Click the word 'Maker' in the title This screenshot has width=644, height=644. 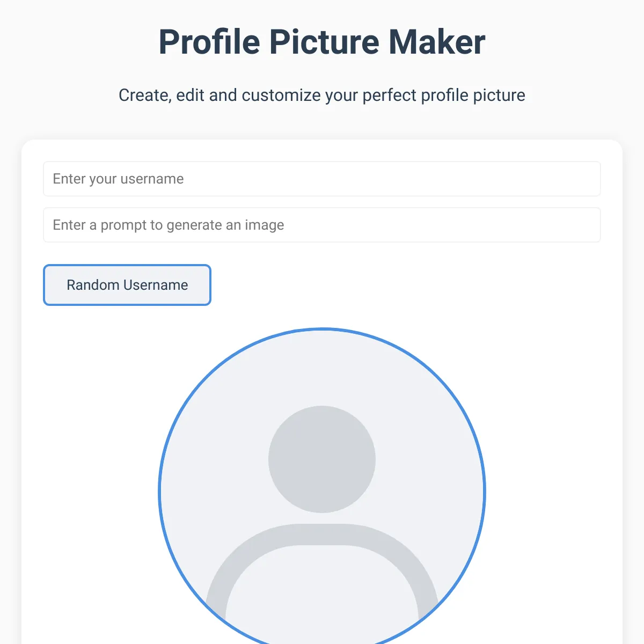click(x=437, y=42)
